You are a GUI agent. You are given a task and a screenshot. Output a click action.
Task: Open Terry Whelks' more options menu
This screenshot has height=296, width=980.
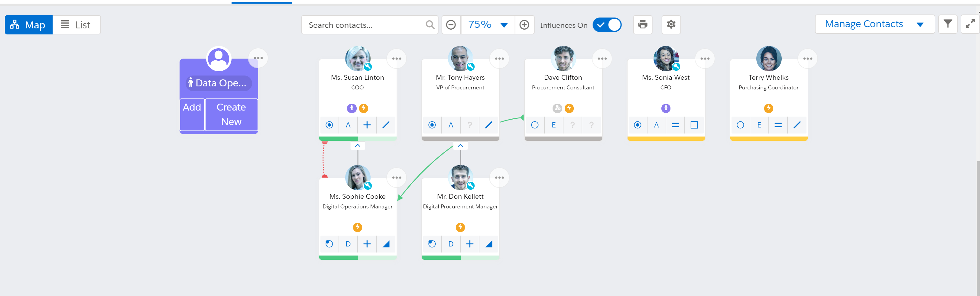[807, 59]
